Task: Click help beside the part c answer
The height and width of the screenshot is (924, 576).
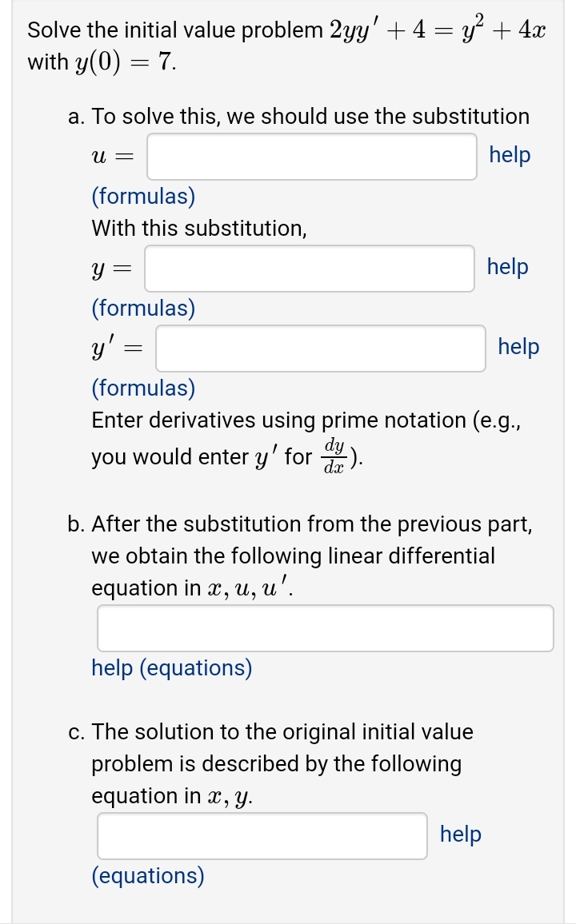Action: [x=460, y=834]
